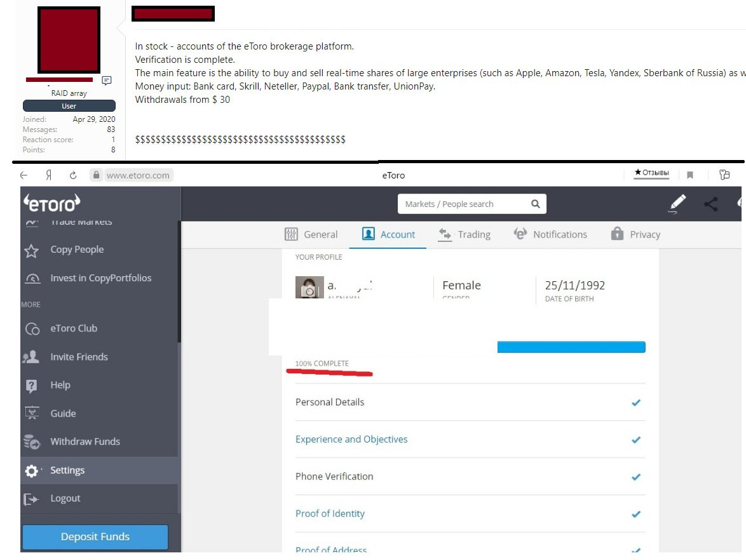Reload the page with refresh icon
This screenshot has width=746, height=560.
73,175
